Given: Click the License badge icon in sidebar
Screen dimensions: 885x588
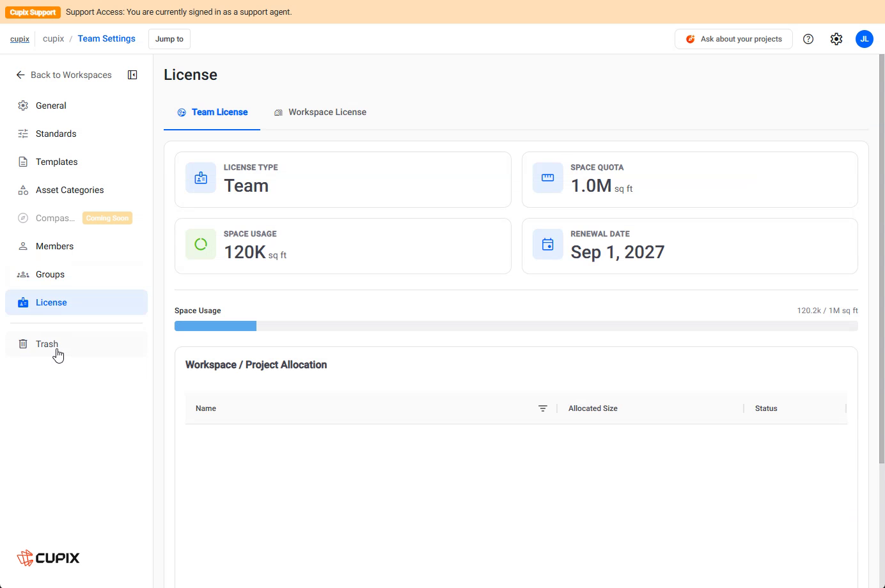Looking at the screenshot, I should (x=23, y=302).
